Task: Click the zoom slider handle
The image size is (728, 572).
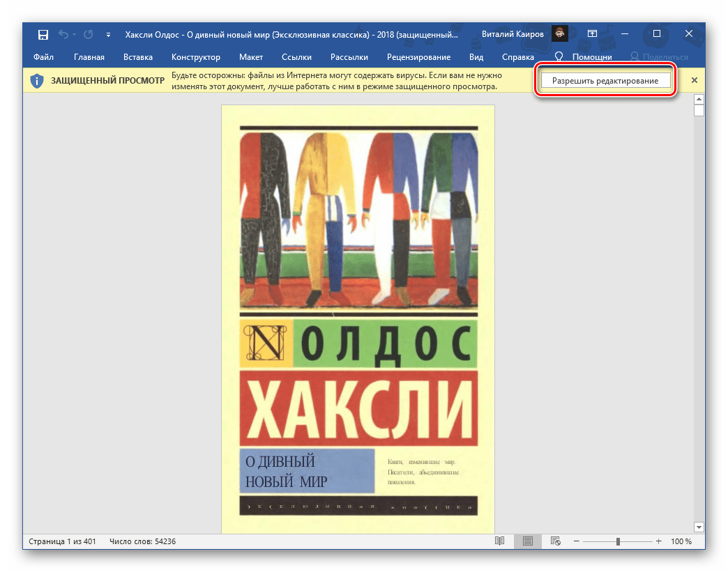Action: coord(618,541)
